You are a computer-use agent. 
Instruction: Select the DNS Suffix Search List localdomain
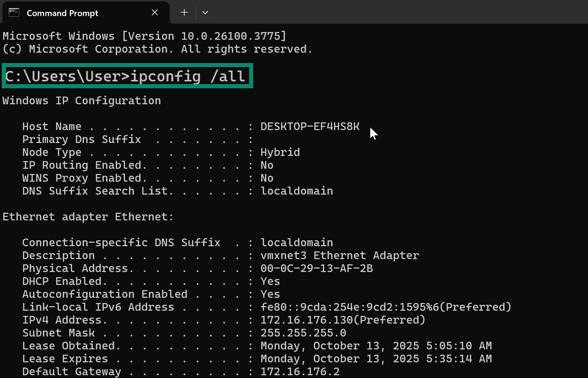tap(296, 191)
